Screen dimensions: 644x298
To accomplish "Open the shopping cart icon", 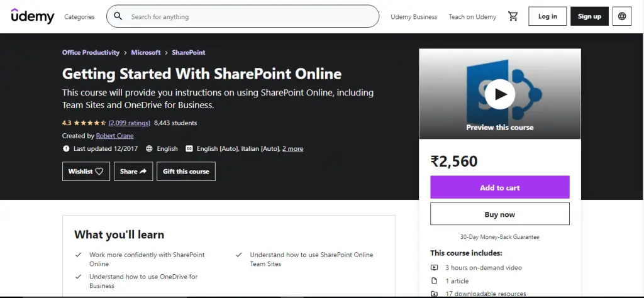I will [513, 16].
